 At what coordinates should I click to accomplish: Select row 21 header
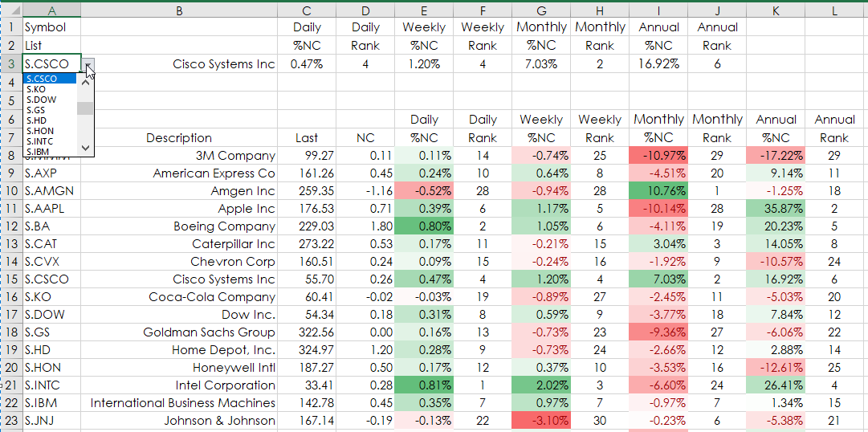(x=11, y=385)
